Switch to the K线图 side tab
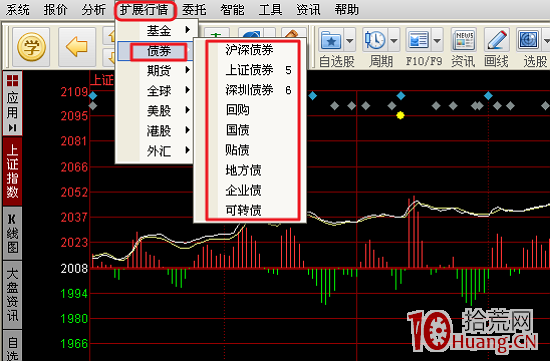The image size is (550, 361). [13, 233]
